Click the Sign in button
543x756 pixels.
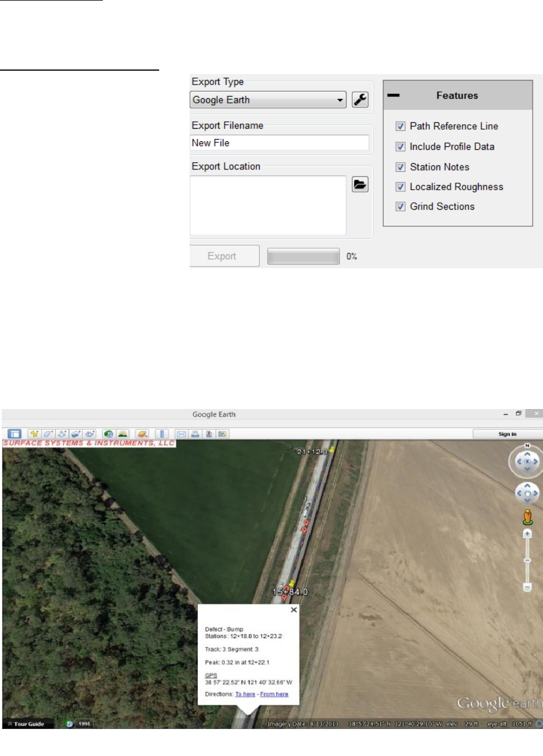[x=507, y=434]
